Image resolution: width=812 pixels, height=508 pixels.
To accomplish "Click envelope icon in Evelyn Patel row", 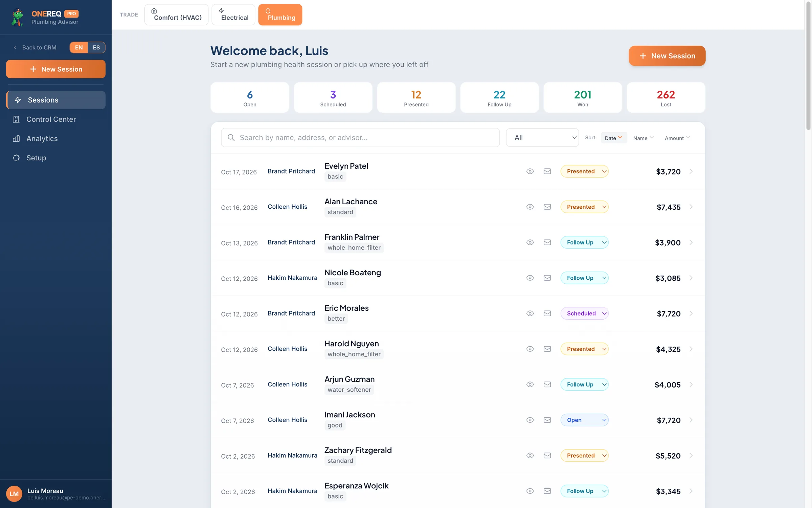I will 547,171.
